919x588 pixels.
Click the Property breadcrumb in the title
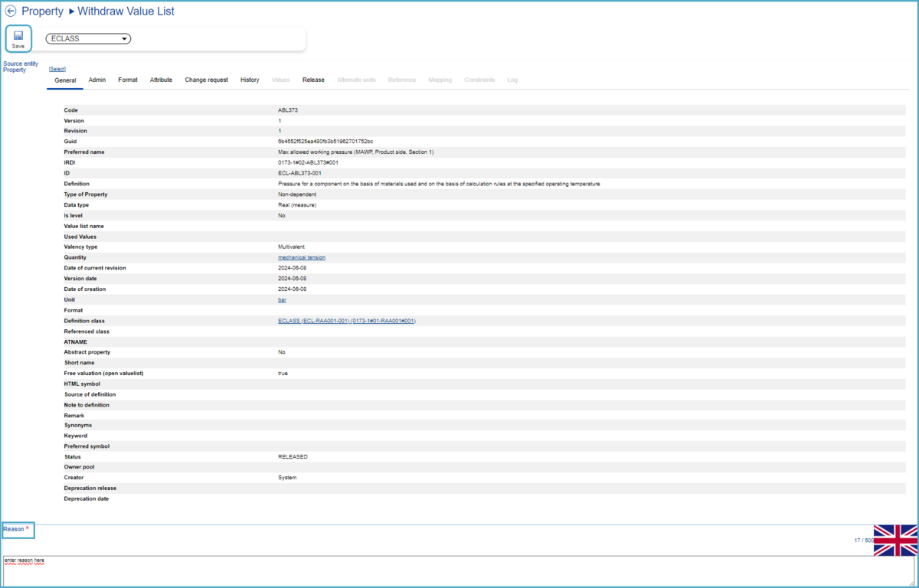[x=42, y=11]
